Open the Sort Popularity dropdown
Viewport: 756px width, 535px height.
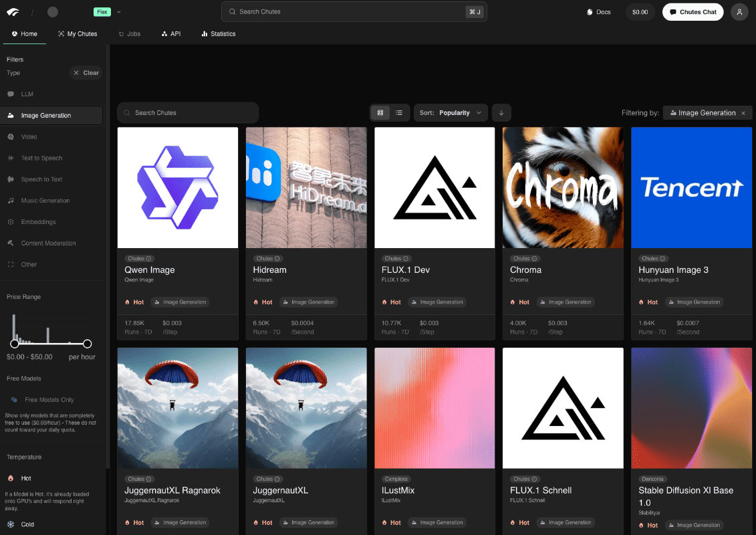(451, 113)
